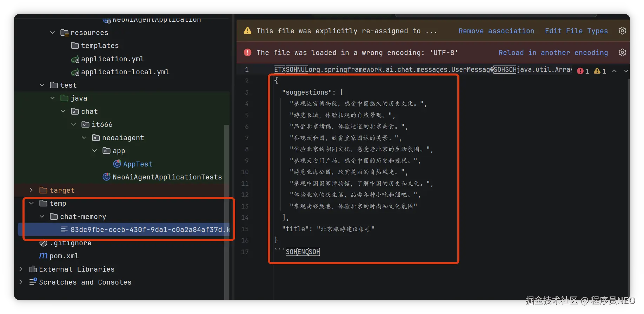Open encoding error settings gear
The image size is (644, 314).
tap(622, 53)
